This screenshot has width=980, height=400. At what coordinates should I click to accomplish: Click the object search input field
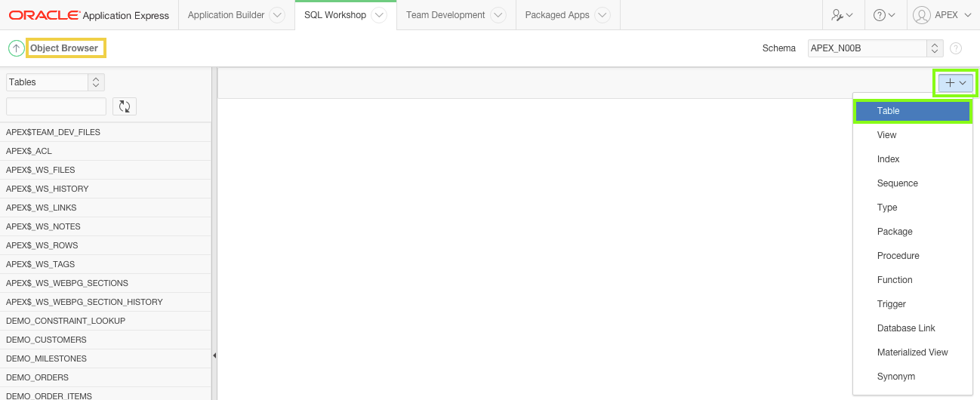[x=56, y=106]
